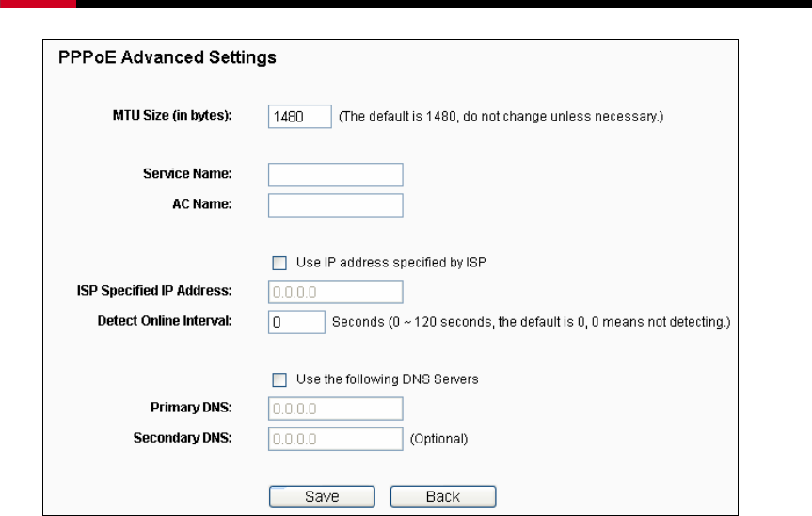Image resolution: width=812 pixels, height=516 pixels.
Task: Click the Secondary DNS label
Action: [x=183, y=438]
